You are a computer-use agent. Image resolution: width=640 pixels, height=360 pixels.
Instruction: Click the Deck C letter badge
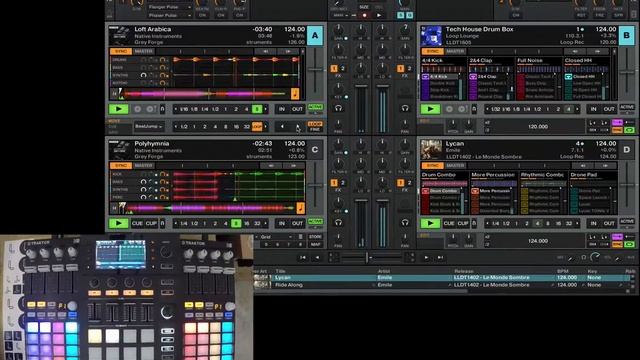[315, 150]
